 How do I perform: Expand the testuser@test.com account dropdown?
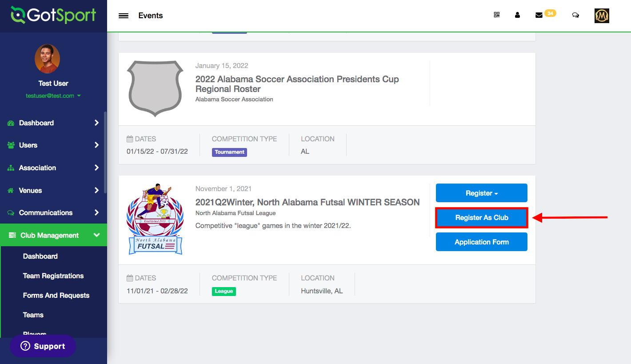click(53, 96)
